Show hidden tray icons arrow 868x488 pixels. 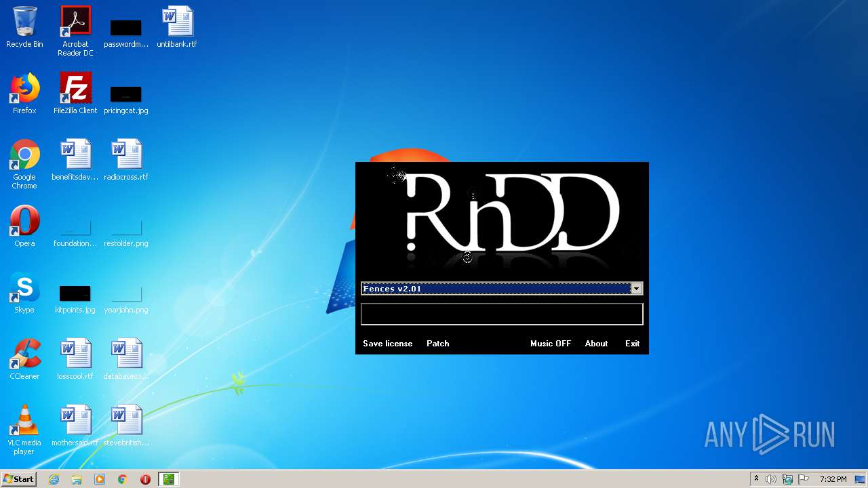pos(756,479)
